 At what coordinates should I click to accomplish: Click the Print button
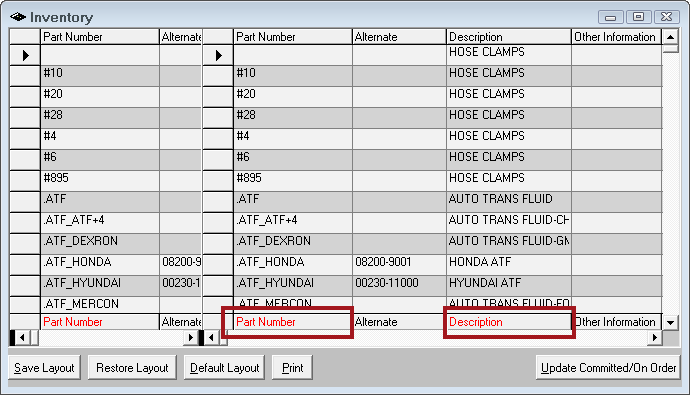292,367
